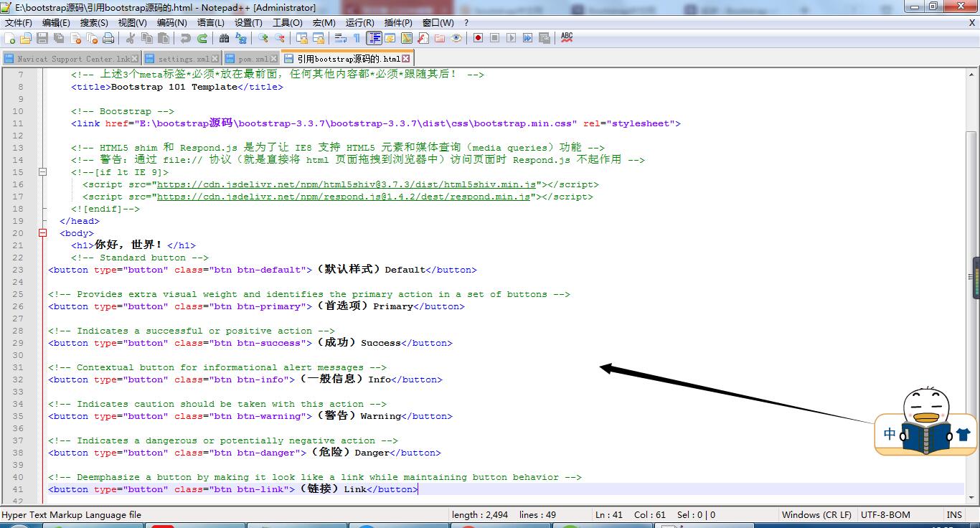Image resolution: width=980 pixels, height=528 pixels.
Task: Open the 编码(N) menu
Action: click(172, 23)
